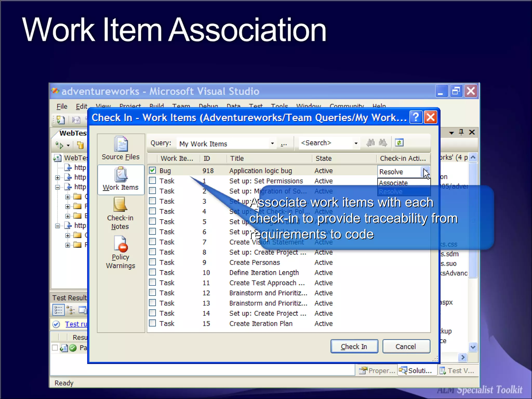Open the Source Files channel icon
This screenshot has height=399, width=532.
pos(121,144)
